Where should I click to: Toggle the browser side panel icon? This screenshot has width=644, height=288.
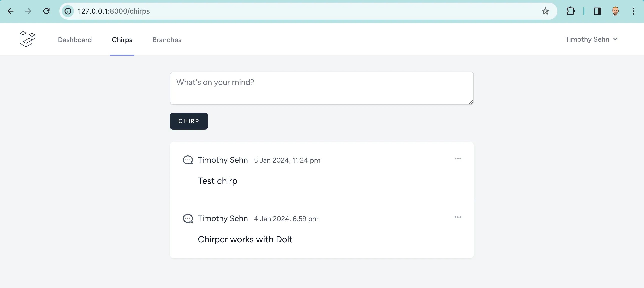(597, 11)
